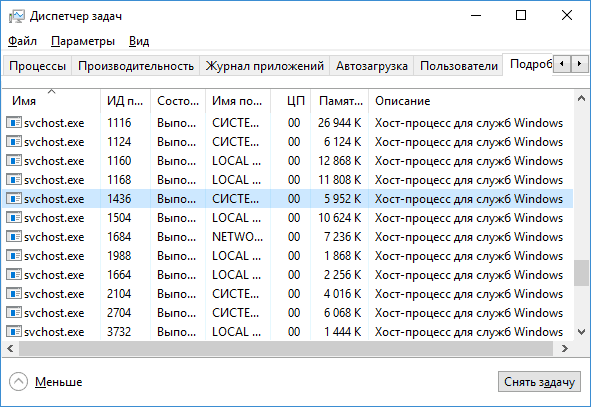
Task: Click the icon of svchost.exe PID 1160
Action: point(14,161)
